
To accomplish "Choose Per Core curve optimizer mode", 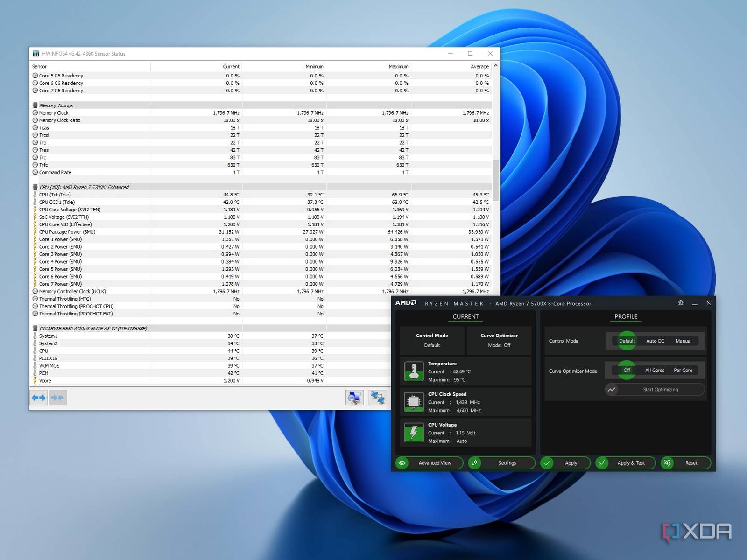I will click(x=683, y=371).
